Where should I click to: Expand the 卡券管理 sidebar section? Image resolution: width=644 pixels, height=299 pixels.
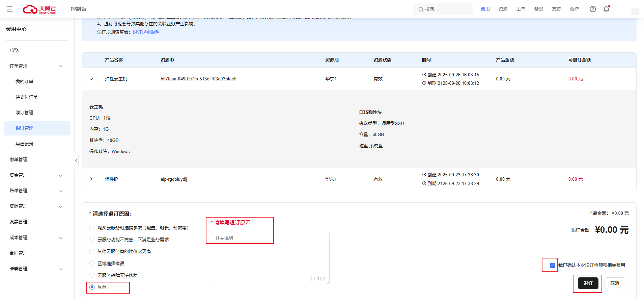[61, 269]
